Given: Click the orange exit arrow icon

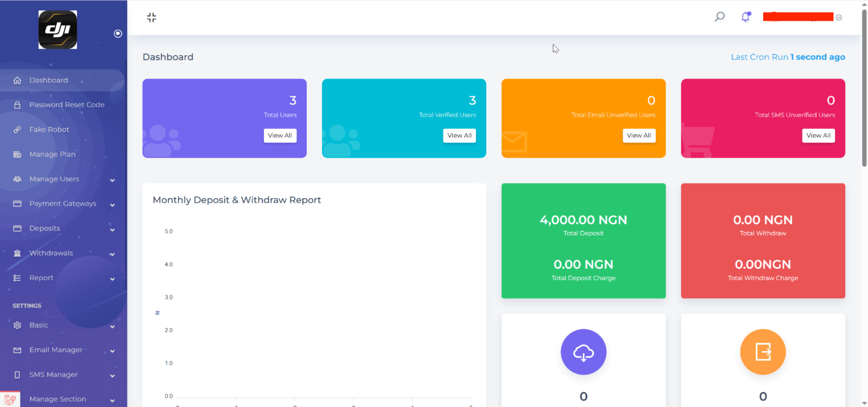Looking at the screenshot, I should point(763,352).
